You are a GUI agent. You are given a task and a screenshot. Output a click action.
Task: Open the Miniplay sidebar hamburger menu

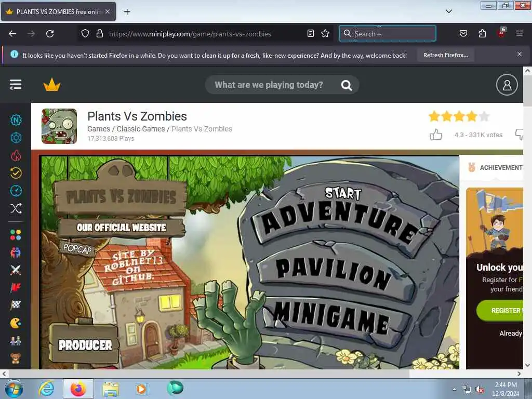pyautogui.click(x=16, y=85)
